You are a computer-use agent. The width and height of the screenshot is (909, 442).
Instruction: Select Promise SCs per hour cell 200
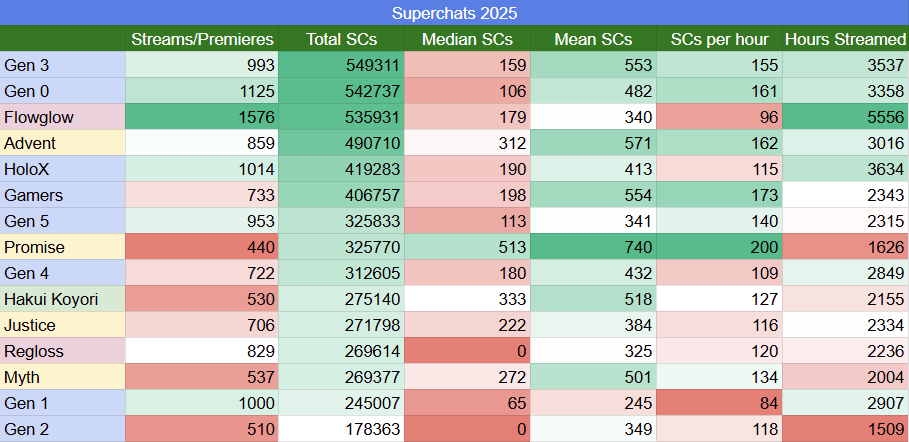pos(719,247)
